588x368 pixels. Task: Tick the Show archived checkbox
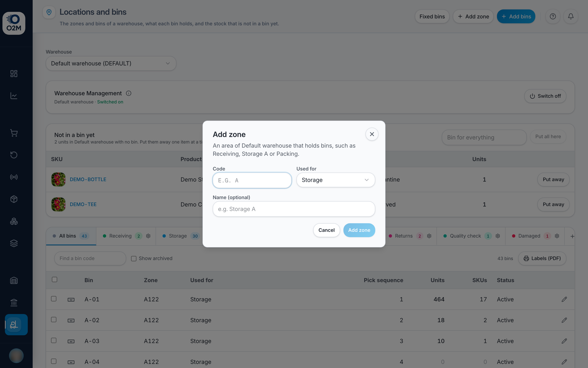point(134,259)
